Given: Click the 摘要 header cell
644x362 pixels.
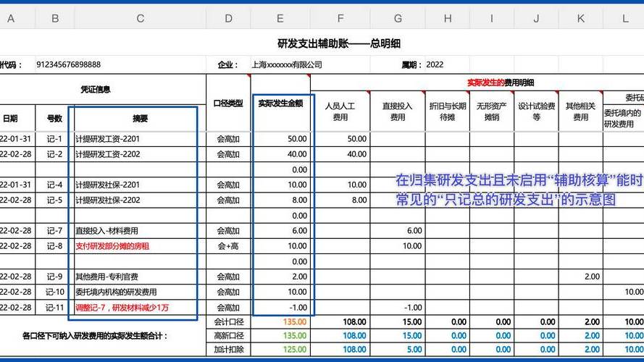Looking at the screenshot, I should pos(141,118).
